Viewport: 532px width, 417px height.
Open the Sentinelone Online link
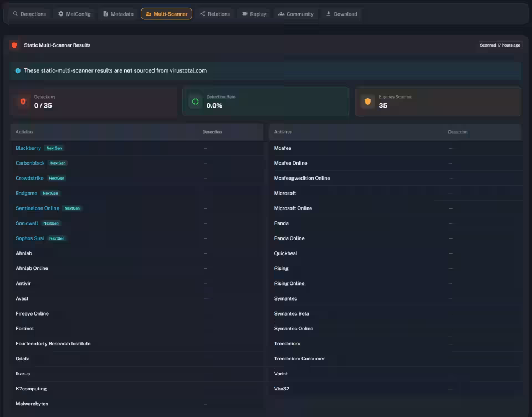point(37,208)
